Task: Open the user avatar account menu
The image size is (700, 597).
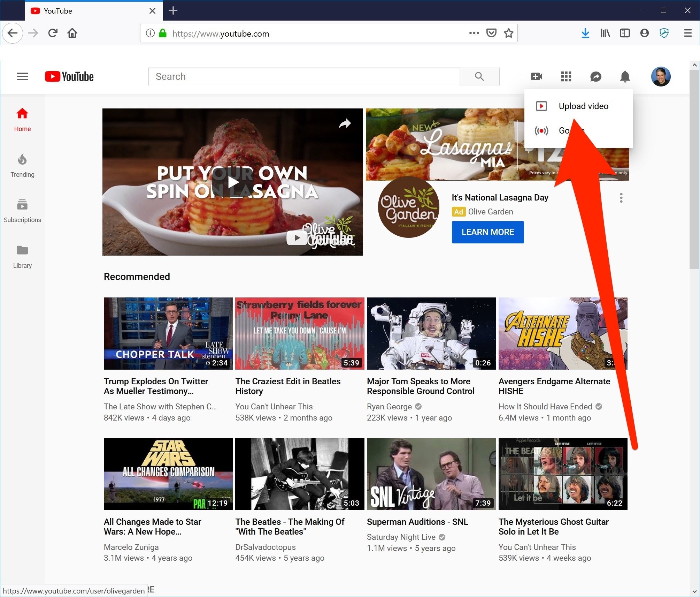Action: tap(661, 76)
